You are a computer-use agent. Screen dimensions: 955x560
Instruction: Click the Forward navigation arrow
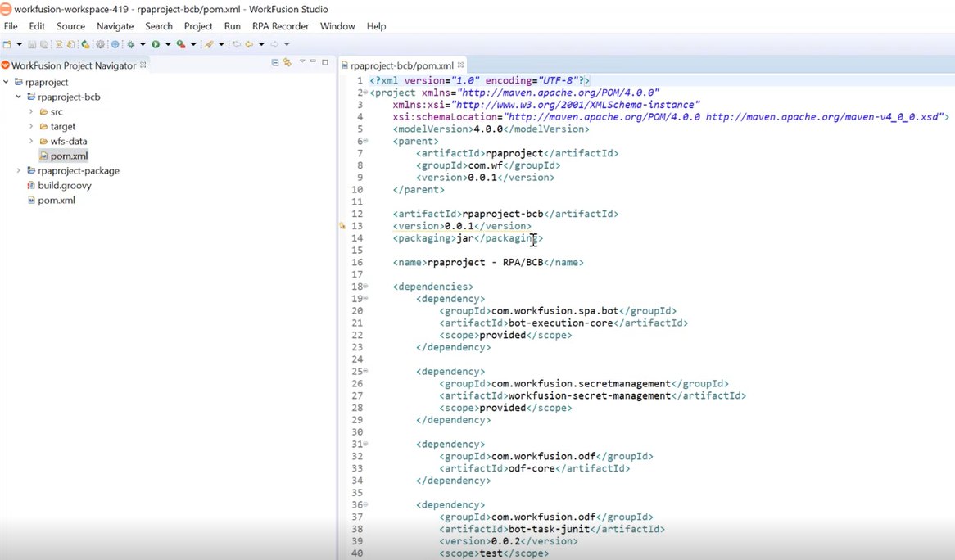(x=274, y=44)
